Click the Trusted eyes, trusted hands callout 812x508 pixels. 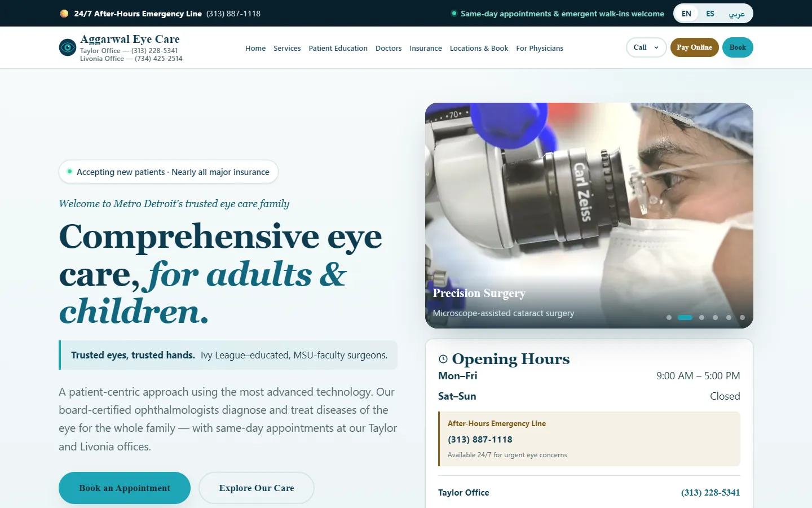coord(228,355)
